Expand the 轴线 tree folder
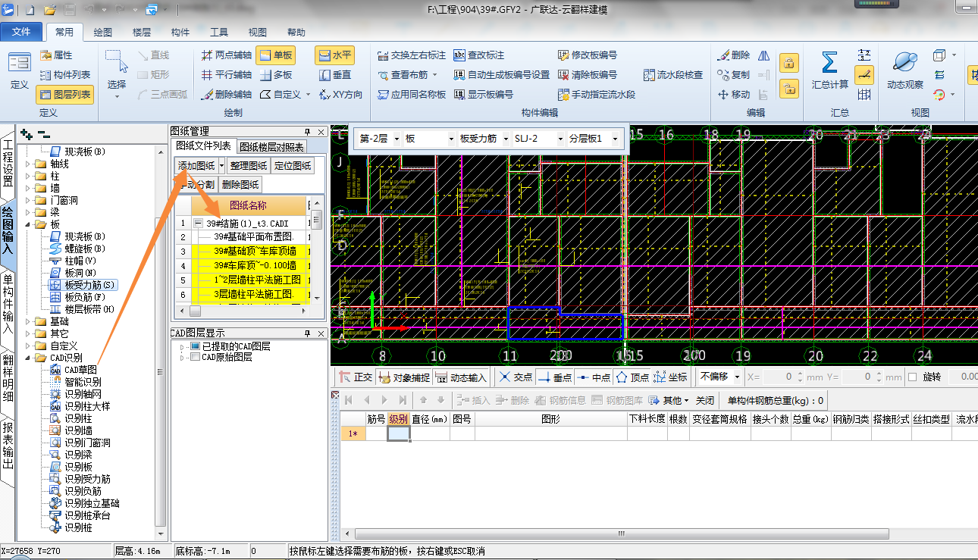This screenshot has height=560, width=978. click(30, 164)
